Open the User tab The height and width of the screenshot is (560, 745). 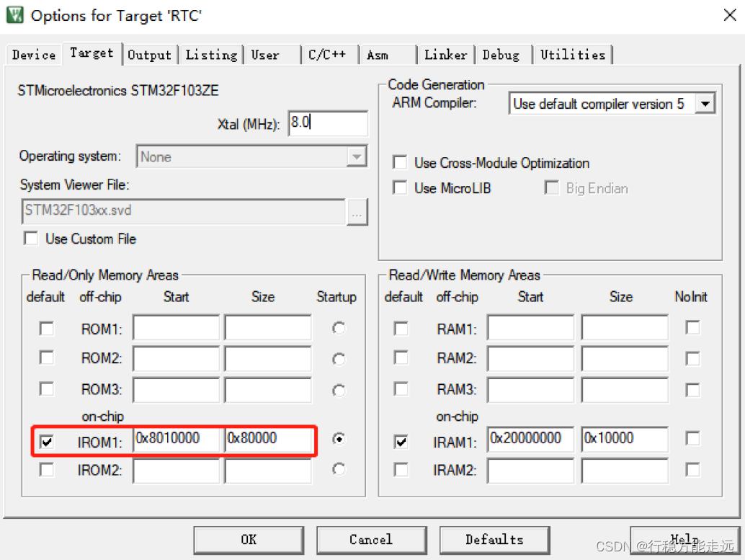tap(273, 55)
